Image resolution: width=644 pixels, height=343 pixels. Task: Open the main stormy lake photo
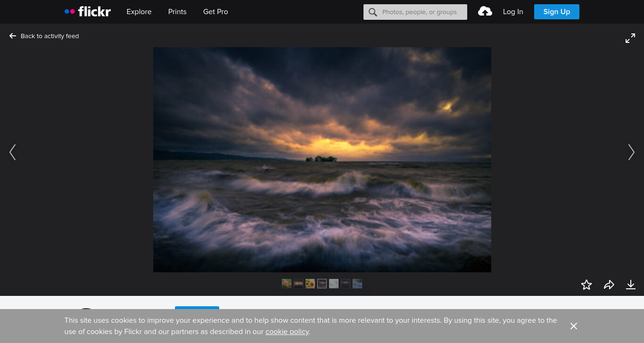322,160
